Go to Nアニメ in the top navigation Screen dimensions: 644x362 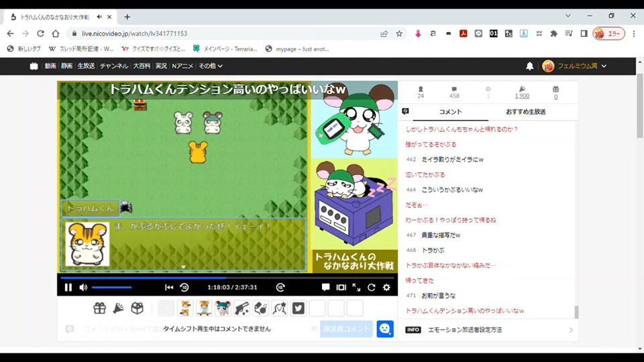(182, 66)
